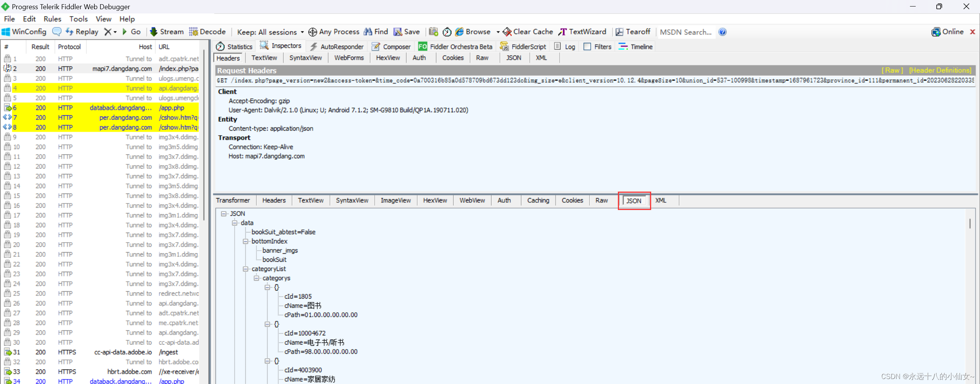Click the timer clock icon
Viewport: 980px width, 384px height.
click(447, 32)
